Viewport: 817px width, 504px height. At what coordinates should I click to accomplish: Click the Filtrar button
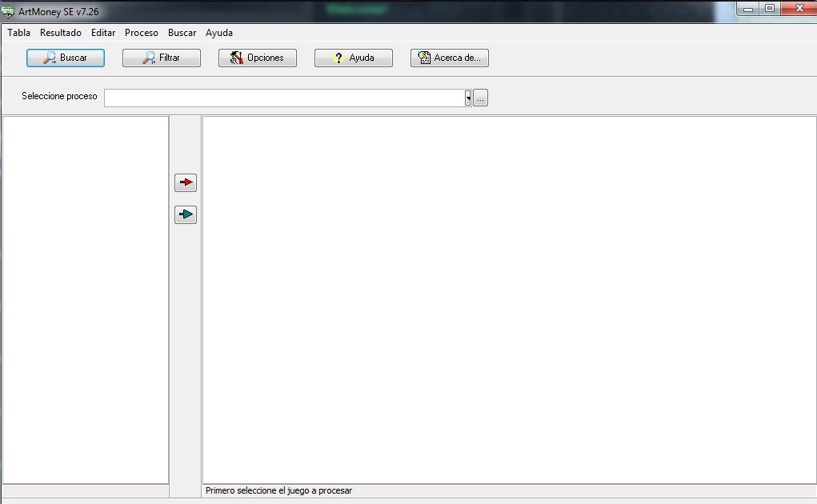tap(162, 58)
